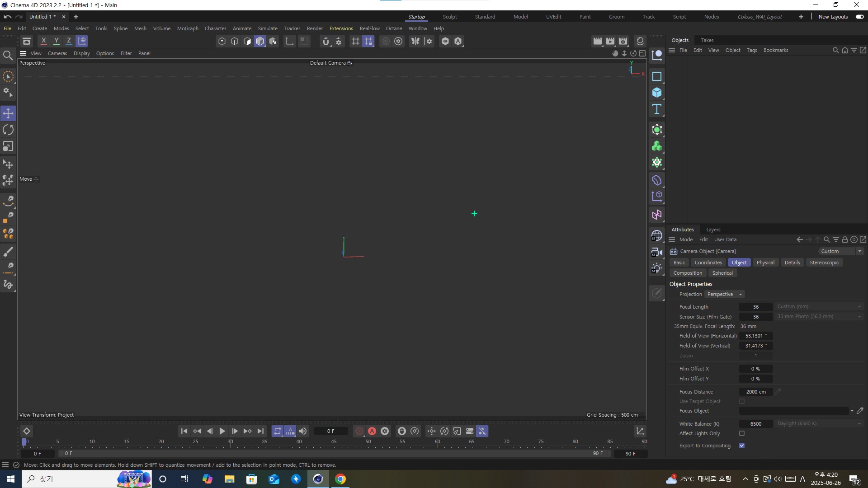868x488 pixels.
Task: Click the red Autokeying button
Action: click(372, 432)
